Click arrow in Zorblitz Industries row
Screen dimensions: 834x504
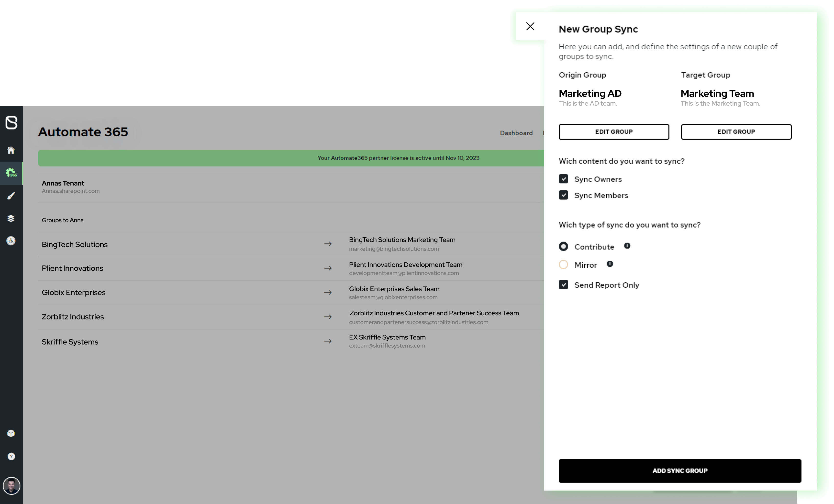click(x=328, y=317)
